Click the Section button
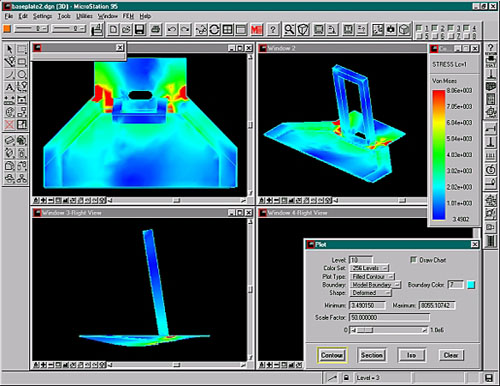The image size is (500, 386). coord(372,355)
